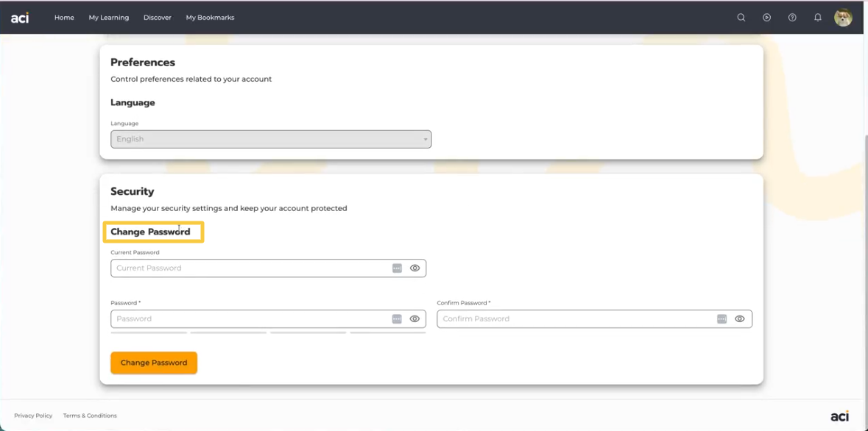
Task: Navigate to My Bookmarks
Action: pos(210,18)
